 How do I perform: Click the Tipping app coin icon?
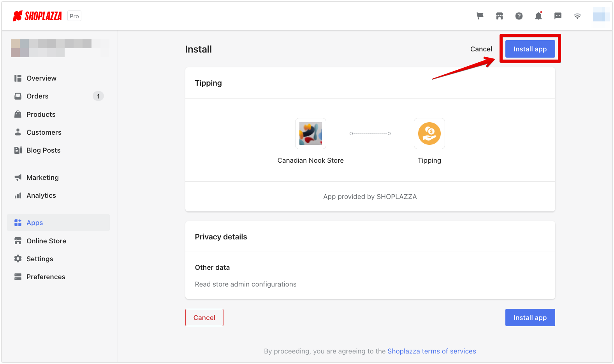click(x=429, y=134)
